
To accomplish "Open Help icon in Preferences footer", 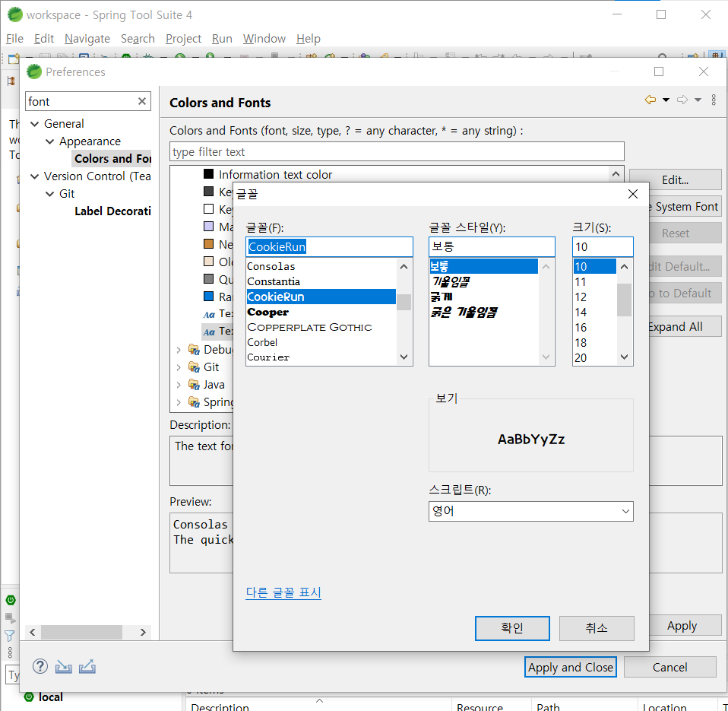I will point(40,667).
